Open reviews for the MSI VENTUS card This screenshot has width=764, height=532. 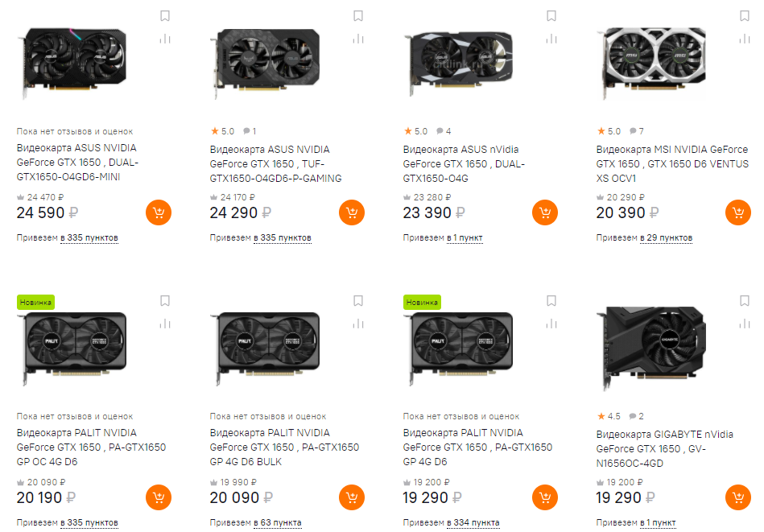637,131
